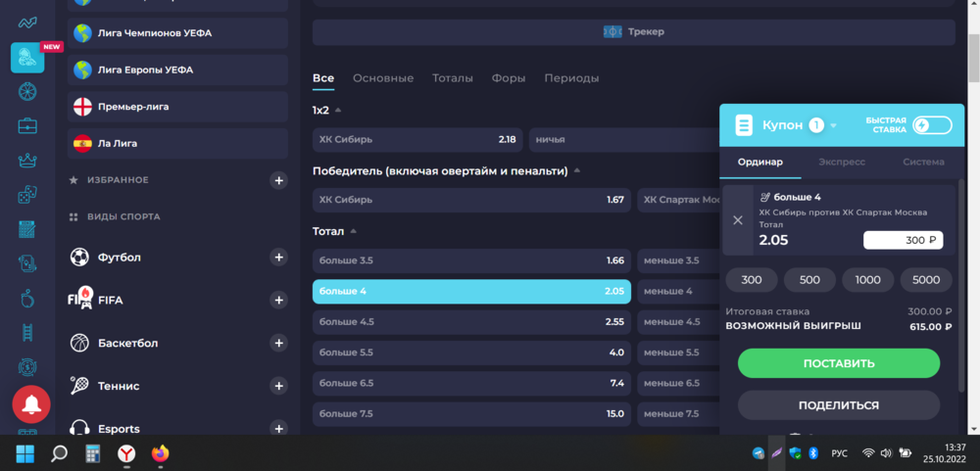
Task: Expand the Esports category with its plus button
Action: click(278, 429)
